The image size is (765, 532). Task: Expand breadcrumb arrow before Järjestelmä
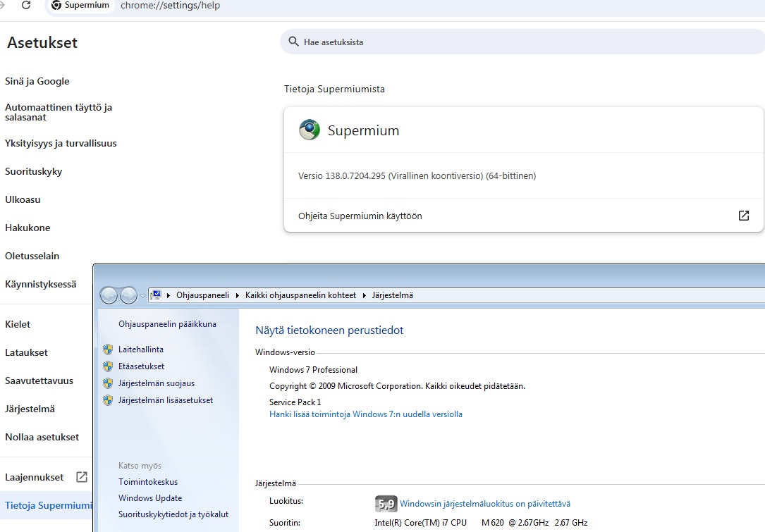(365, 295)
